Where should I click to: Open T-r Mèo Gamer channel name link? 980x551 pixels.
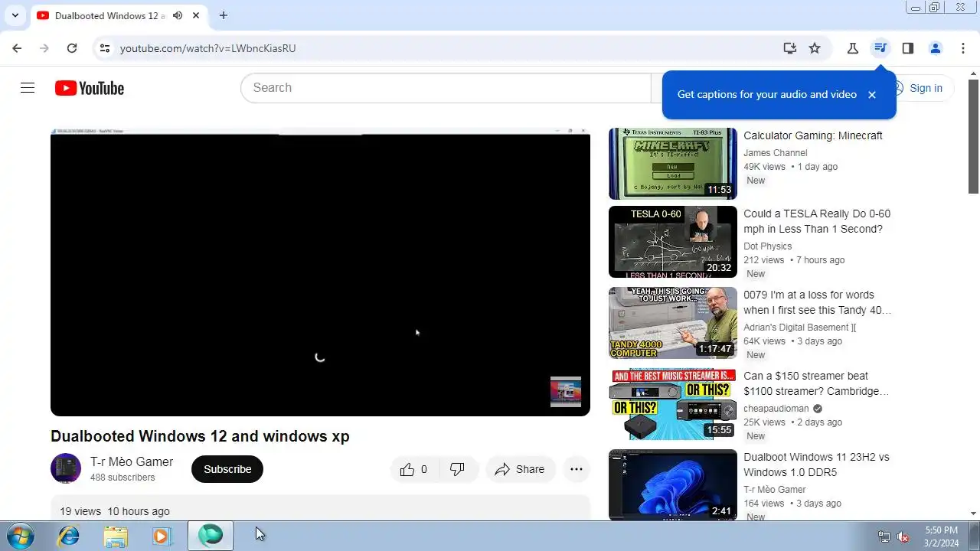coord(132,462)
